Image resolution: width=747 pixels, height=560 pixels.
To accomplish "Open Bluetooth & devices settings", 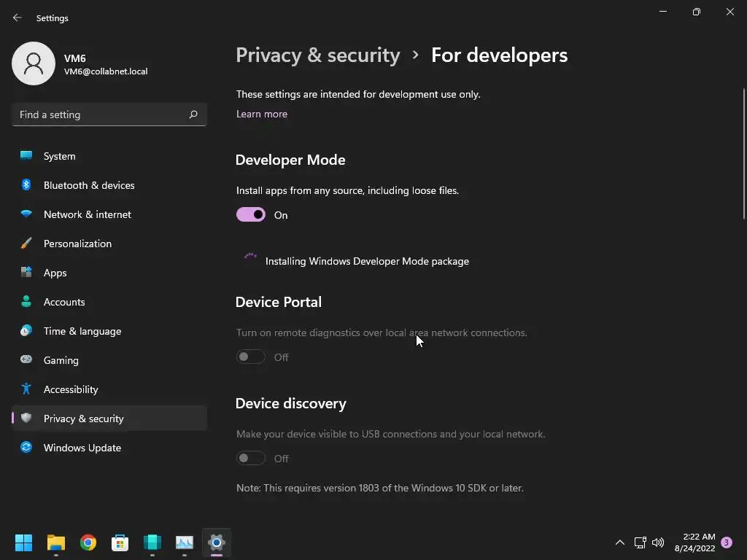I will tap(89, 185).
